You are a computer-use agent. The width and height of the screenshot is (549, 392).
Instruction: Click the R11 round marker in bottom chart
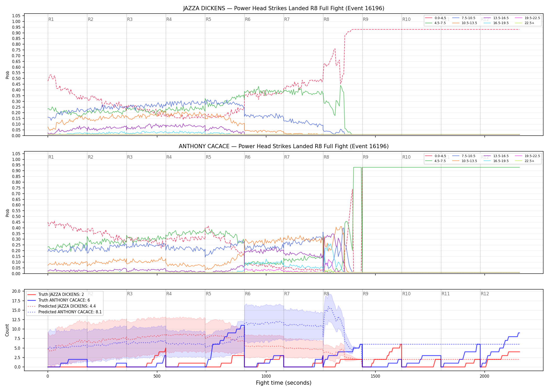(446, 294)
